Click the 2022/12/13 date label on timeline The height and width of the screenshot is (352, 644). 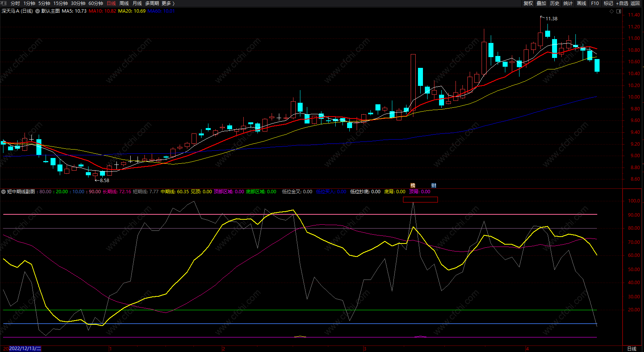(x=25, y=349)
